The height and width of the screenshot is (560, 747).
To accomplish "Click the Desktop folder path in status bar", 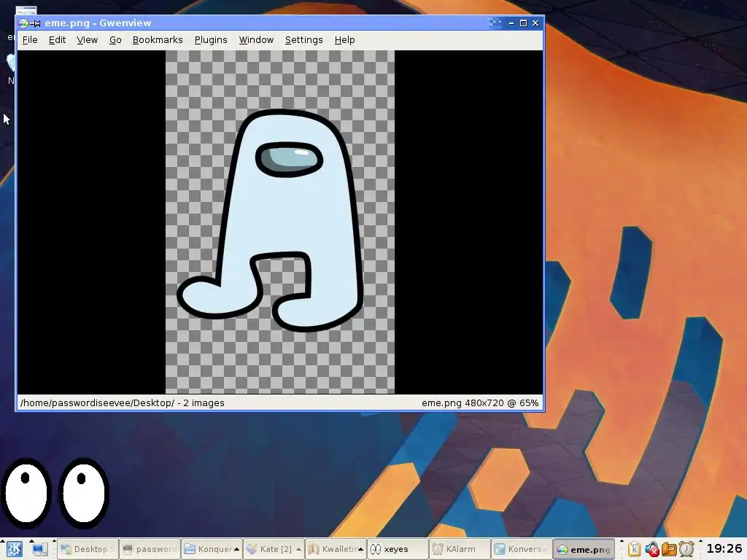I will tap(97, 402).
